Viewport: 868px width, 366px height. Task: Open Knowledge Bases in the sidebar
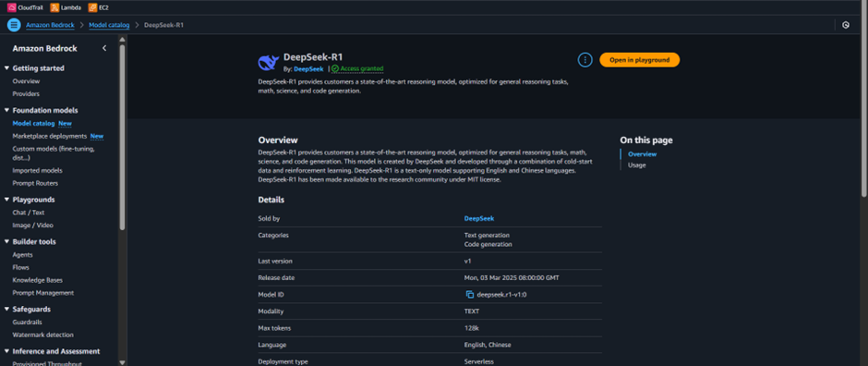(38, 280)
